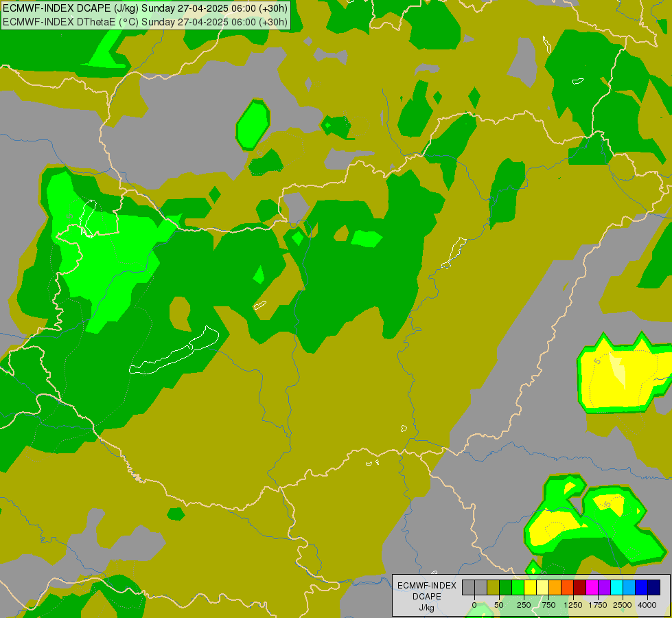
Task: Select the olive legend swatch
Action: pyautogui.click(x=494, y=588)
